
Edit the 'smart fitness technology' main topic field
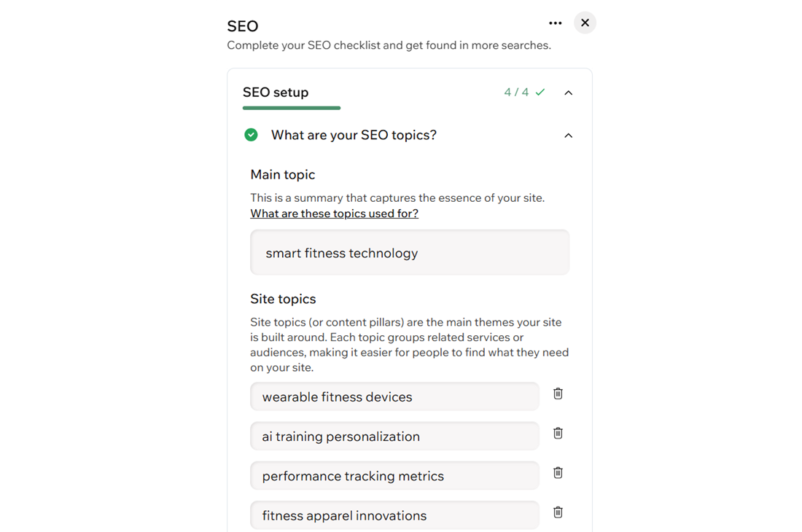pyautogui.click(x=410, y=253)
